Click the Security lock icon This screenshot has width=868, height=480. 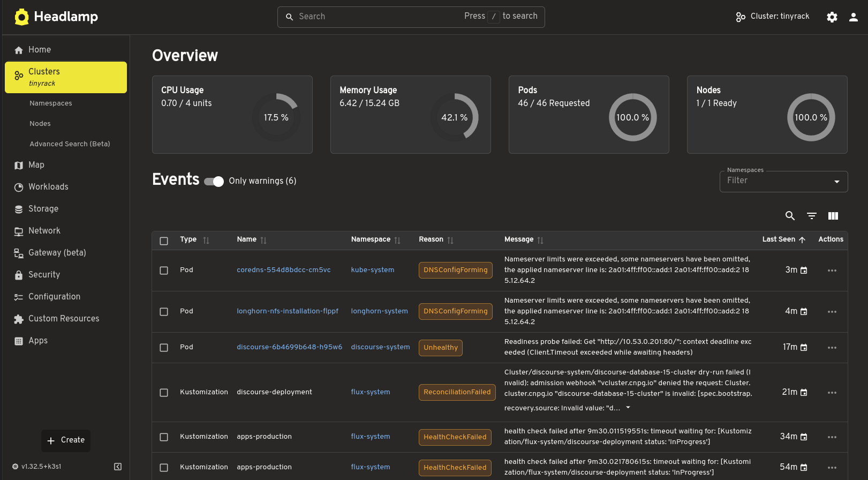point(19,275)
